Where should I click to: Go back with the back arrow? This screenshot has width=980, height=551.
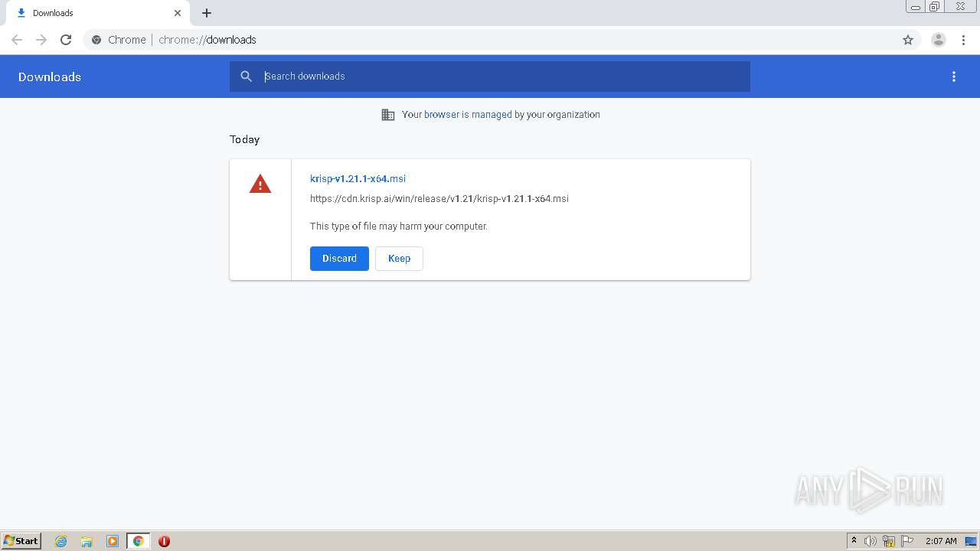pos(17,40)
